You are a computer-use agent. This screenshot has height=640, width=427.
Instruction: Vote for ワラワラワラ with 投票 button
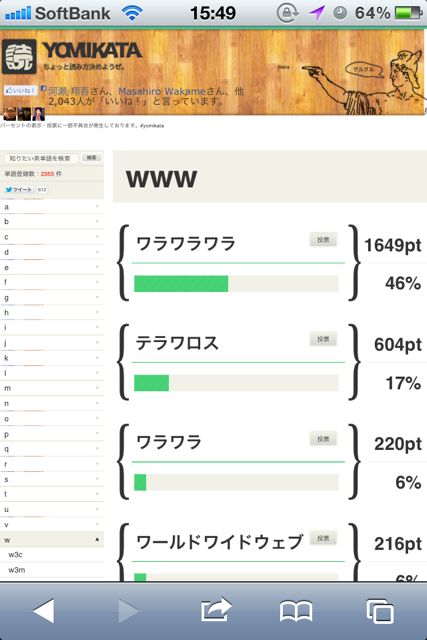(x=323, y=240)
